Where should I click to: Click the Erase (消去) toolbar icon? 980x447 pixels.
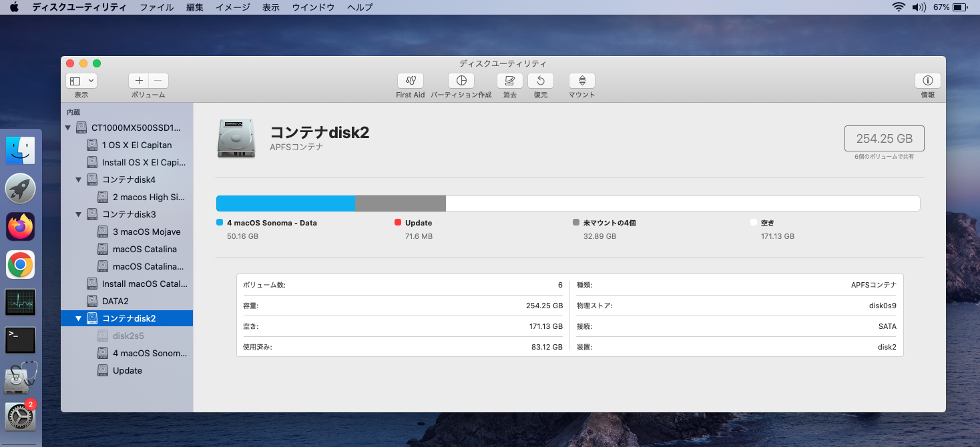click(509, 81)
